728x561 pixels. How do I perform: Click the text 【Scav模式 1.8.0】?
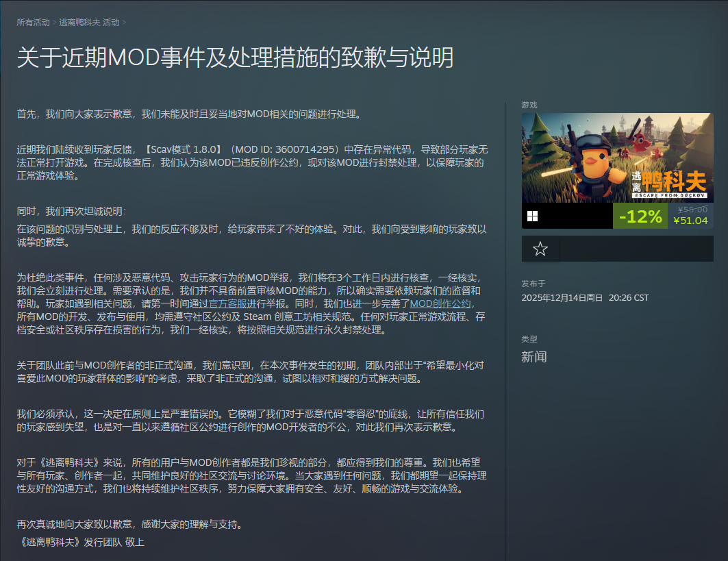(x=183, y=149)
